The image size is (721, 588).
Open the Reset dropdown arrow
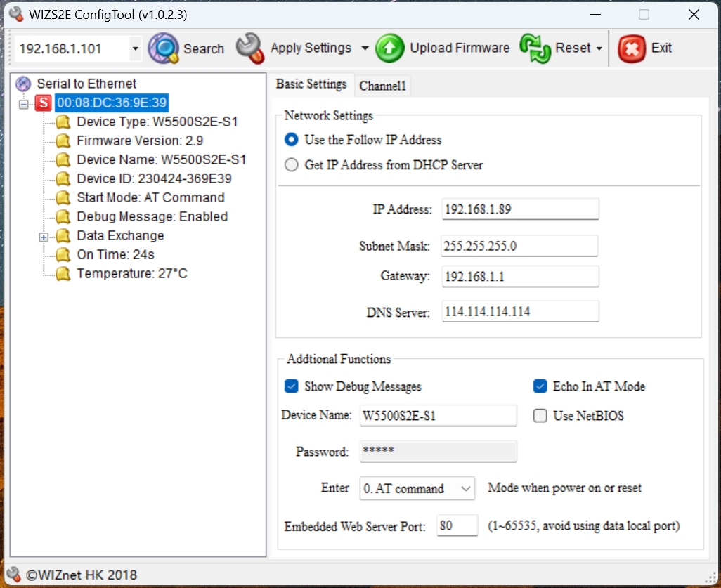(x=599, y=48)
